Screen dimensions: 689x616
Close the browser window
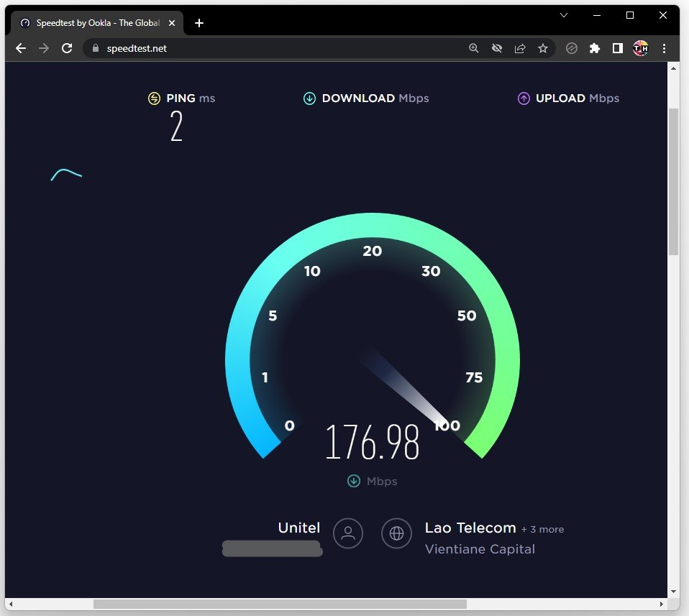(663, 15)
